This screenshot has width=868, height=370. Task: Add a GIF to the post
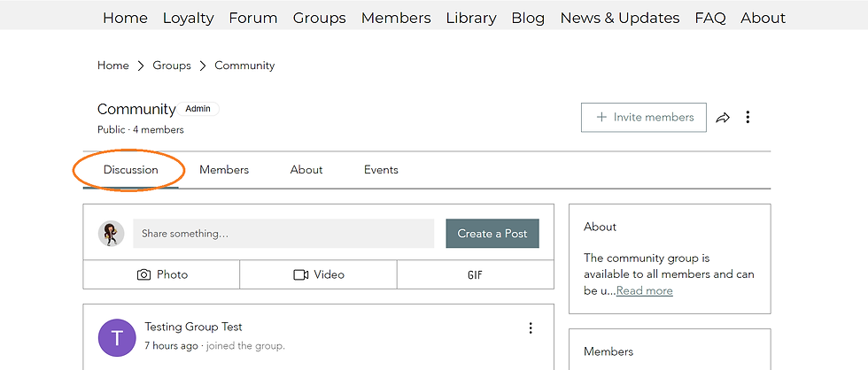click(x=475, y=275)
